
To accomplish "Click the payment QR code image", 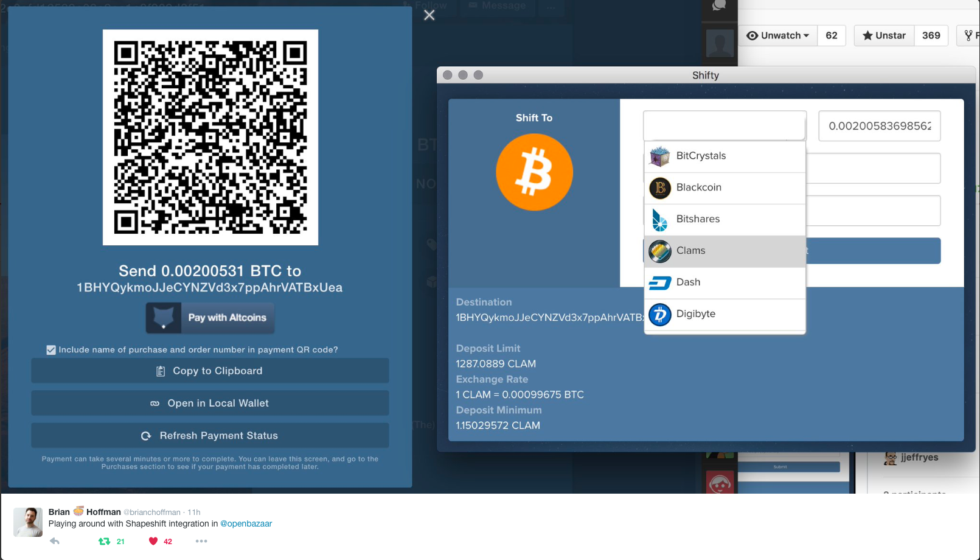I will 210,138.
